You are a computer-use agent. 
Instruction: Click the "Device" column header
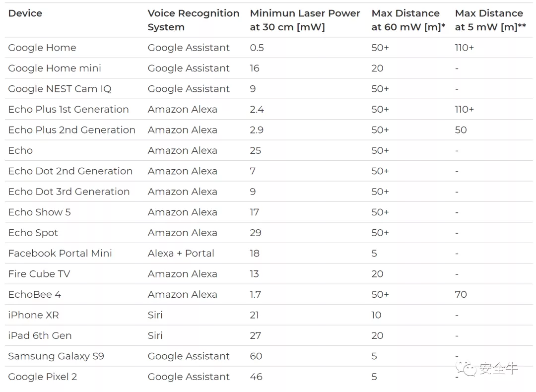pyautogui.click(x=25, y=13)
